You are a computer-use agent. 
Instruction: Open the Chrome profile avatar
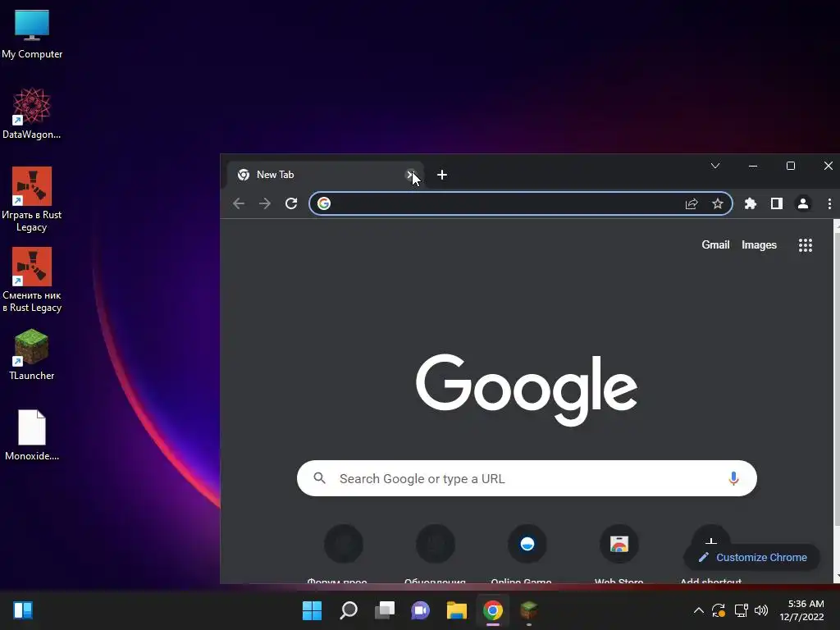tap(803, 203)
